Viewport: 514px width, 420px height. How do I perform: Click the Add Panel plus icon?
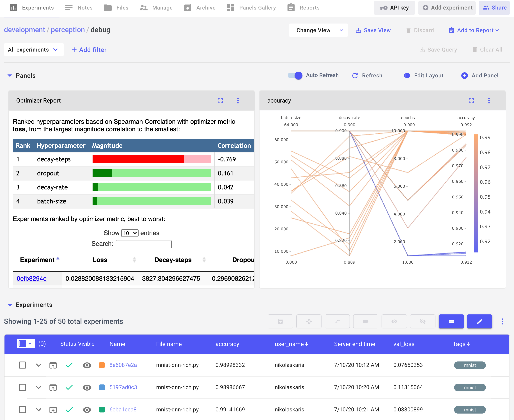464,75
